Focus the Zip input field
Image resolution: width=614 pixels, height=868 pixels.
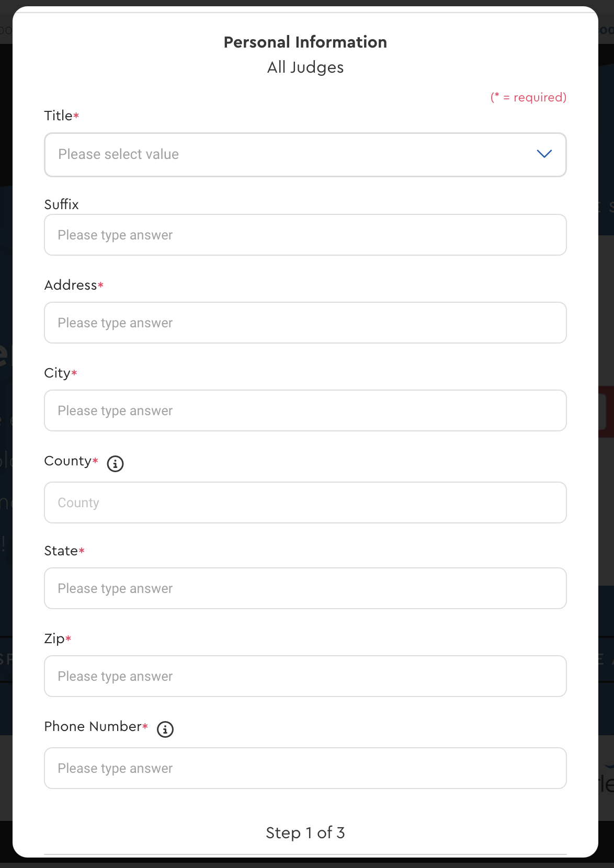click(305, 676)
